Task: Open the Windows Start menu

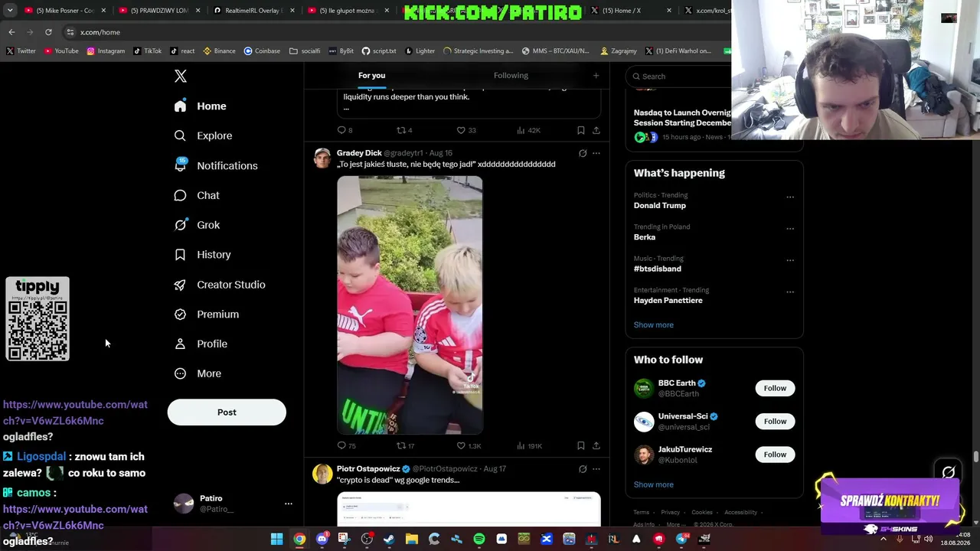Action: pos(276,539)
